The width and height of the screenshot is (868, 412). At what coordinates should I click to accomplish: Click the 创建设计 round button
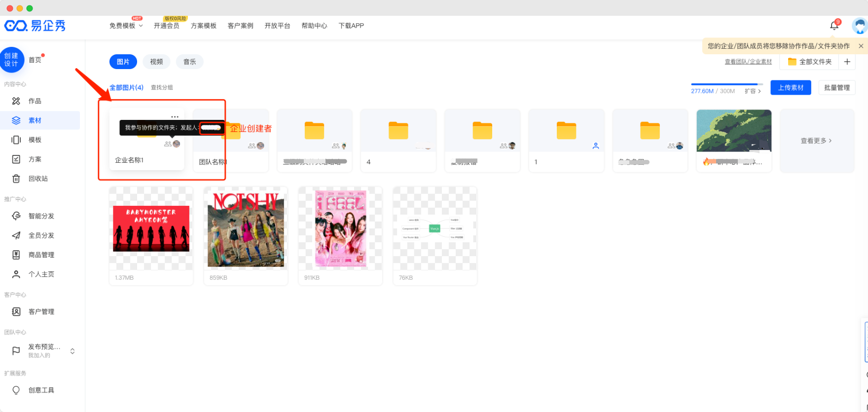pyautogui.click(x=11, y=60)
